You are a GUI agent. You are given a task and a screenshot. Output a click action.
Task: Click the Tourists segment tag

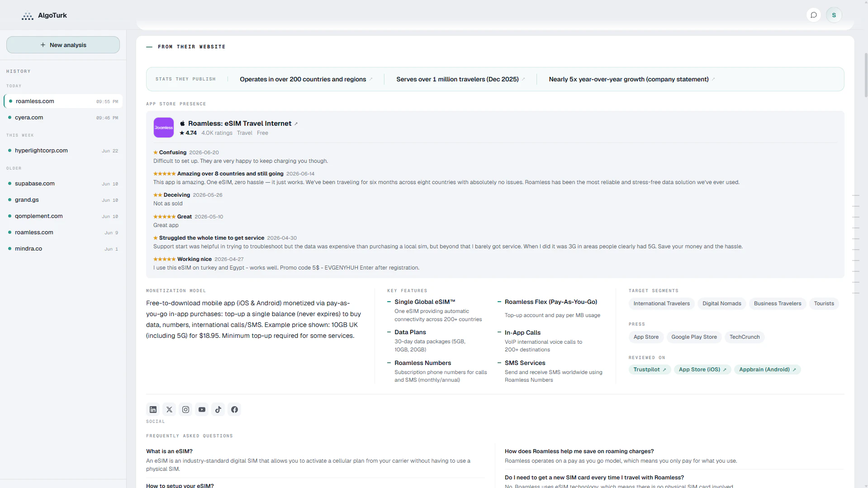(x=824, y=303)
